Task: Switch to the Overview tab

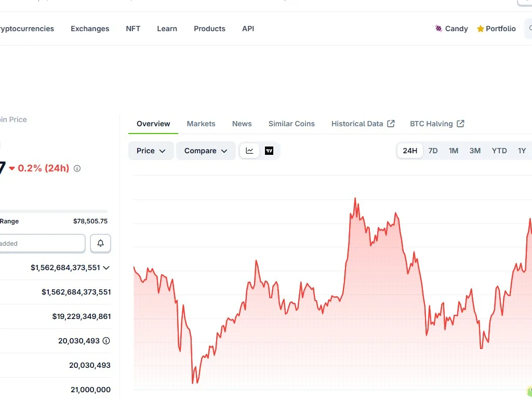Action: click(153, 124)
